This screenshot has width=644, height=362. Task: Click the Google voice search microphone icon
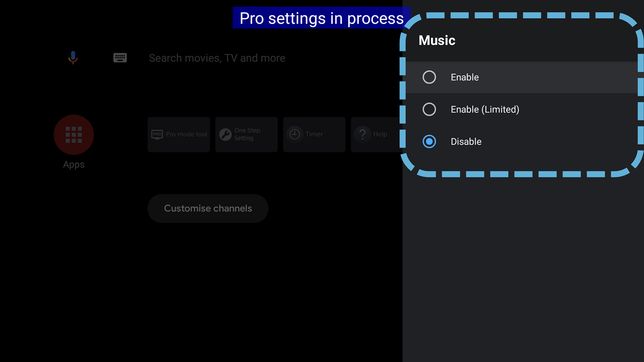point(73,58)
